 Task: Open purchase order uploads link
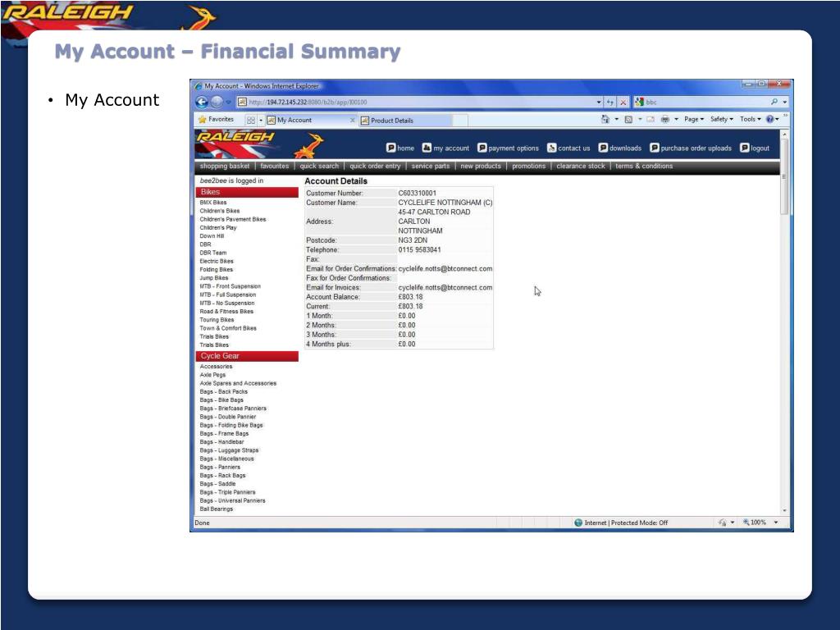tap(691, 148)
